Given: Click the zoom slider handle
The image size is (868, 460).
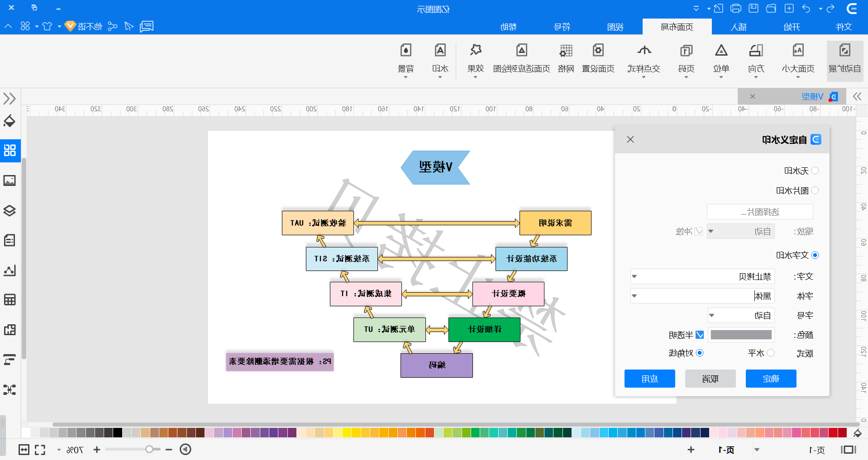Looking at the screenshot, I should pyautogui.click(x=149, y=449).
